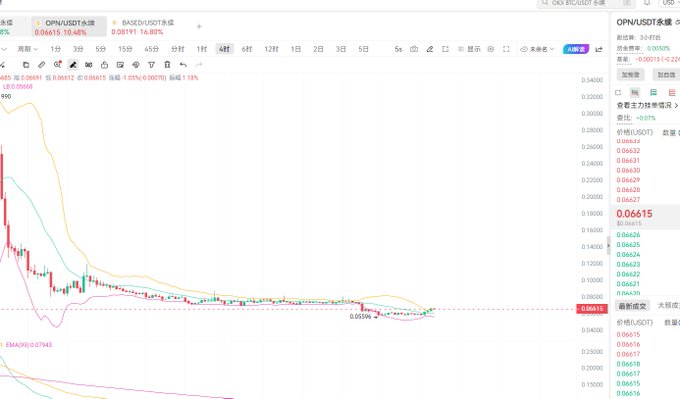This screenshot has width=680, height=399.
Task: Toggle hide drawings eye icon
Action: [136, 65]
